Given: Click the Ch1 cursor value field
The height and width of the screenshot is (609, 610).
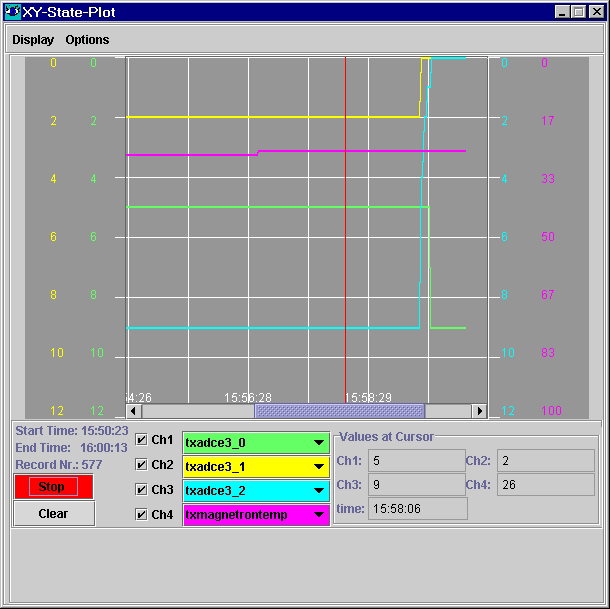Looking at the screenshot, I should (x=417, y=461).
